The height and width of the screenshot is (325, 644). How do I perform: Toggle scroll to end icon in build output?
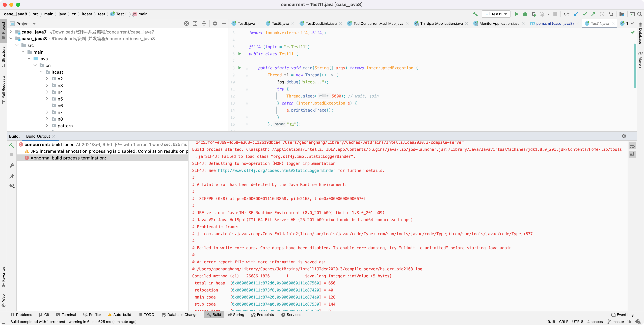click(x=632, y=154)
